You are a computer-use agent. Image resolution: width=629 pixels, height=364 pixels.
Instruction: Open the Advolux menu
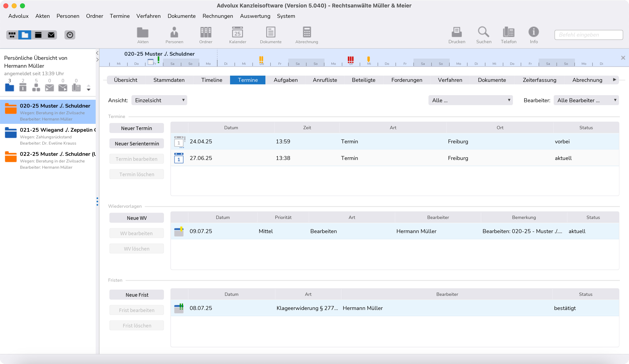click(19, 16)
